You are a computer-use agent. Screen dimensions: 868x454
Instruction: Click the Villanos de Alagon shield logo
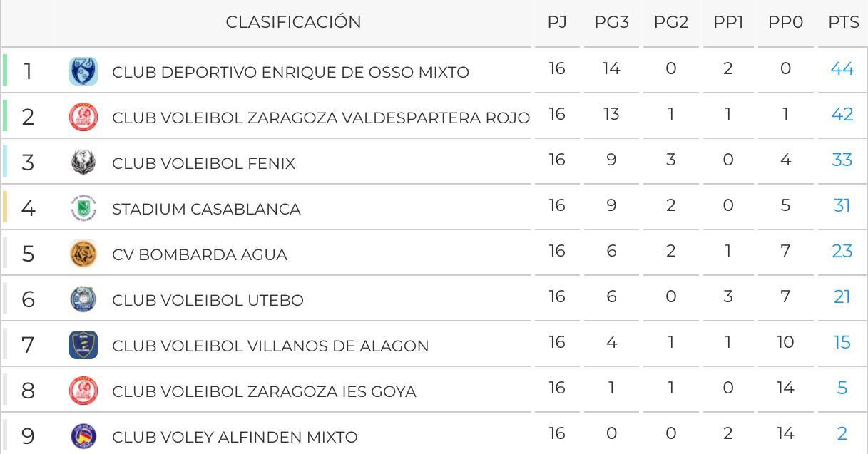point(83,346)
